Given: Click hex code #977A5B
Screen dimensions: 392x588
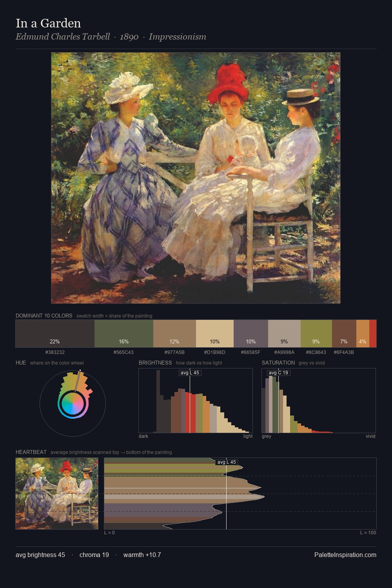Looking at the screenshot, I should 174,352.
